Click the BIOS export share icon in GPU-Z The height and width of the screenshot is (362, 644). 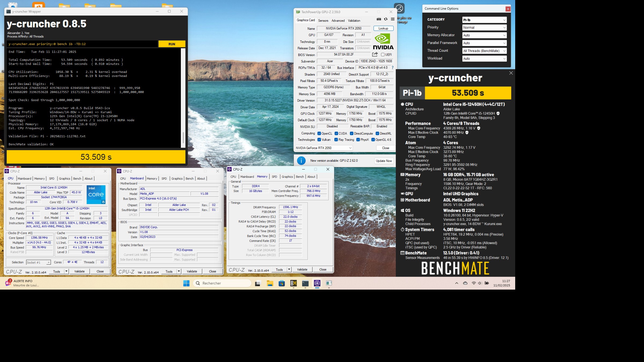tap(375, 54)
